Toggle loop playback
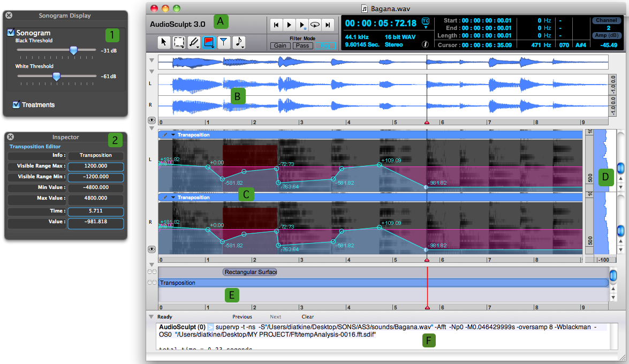Screen dimensions: 629x364 [x=315, y=25]
